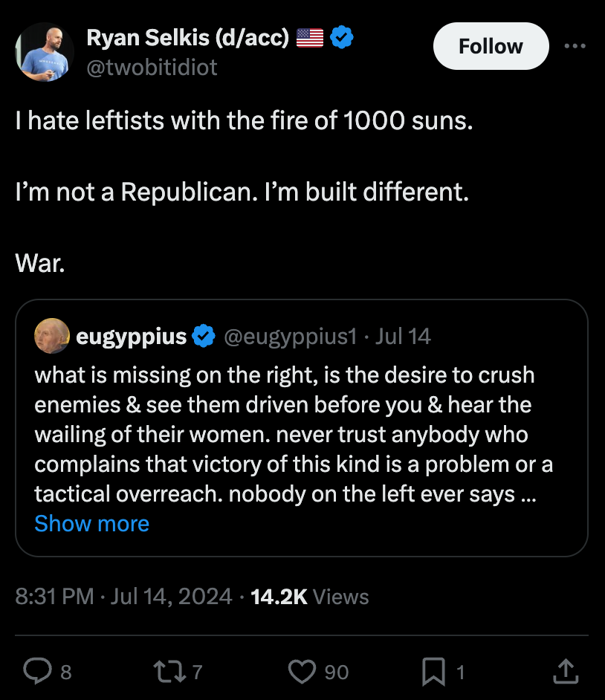Expand the quoted tweet via Show more
This screenshot has height=700, width=605.
91,524
